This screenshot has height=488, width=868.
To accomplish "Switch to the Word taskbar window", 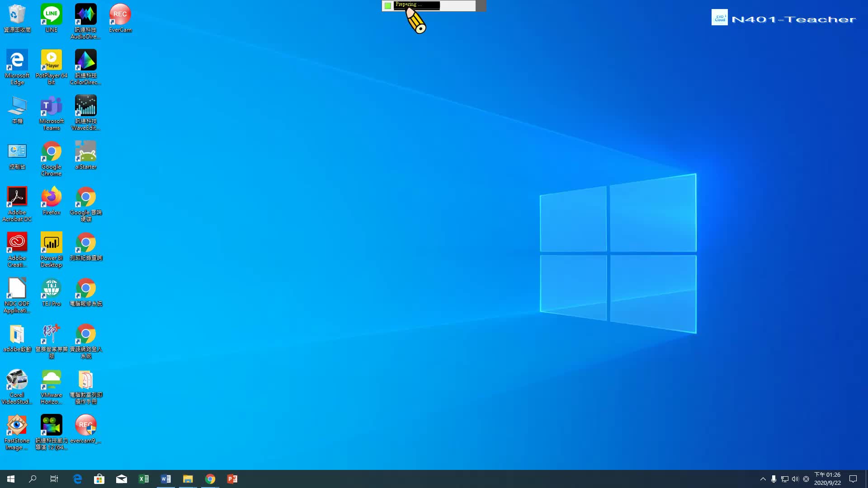I will click(x=165, y=479).
